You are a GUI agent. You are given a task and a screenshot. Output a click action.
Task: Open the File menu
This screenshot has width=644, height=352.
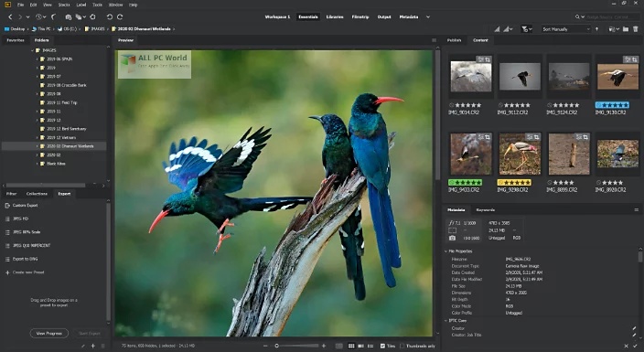tap(20, 5)
